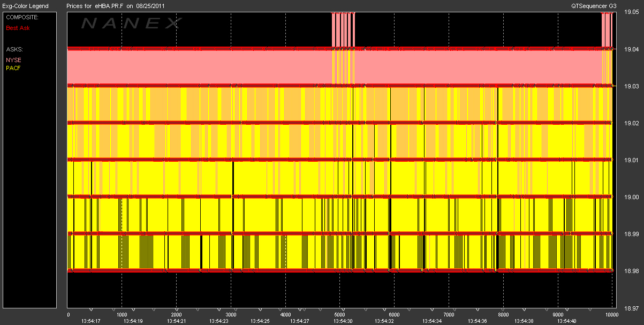Screen dimensions: 644x325
Task: Click the 5000 sequence axis label
Action: (340, 315)
